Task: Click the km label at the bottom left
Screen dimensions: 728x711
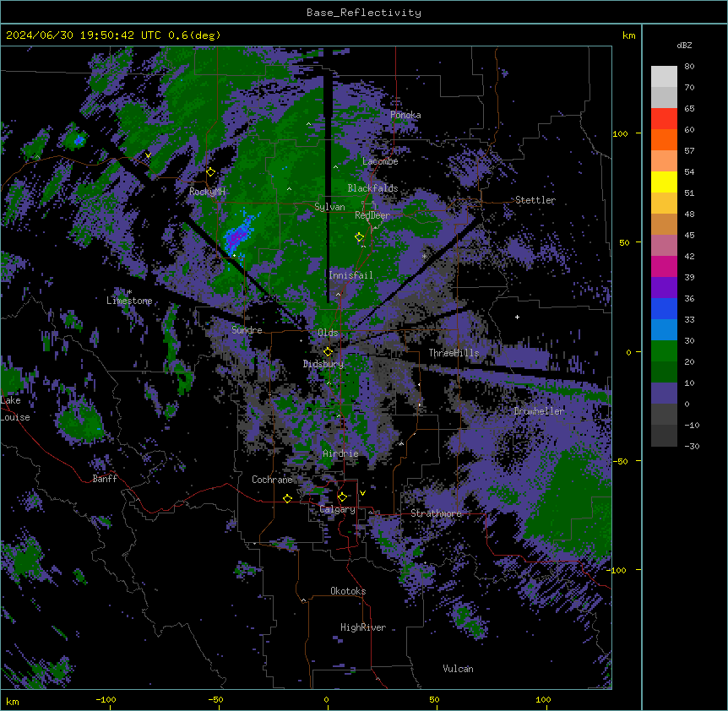Action: click(13, 702)
